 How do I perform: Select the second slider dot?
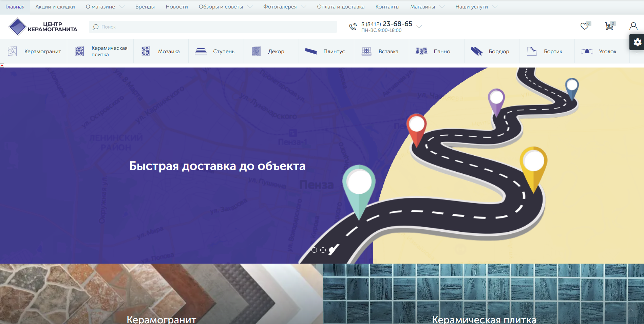323,250
